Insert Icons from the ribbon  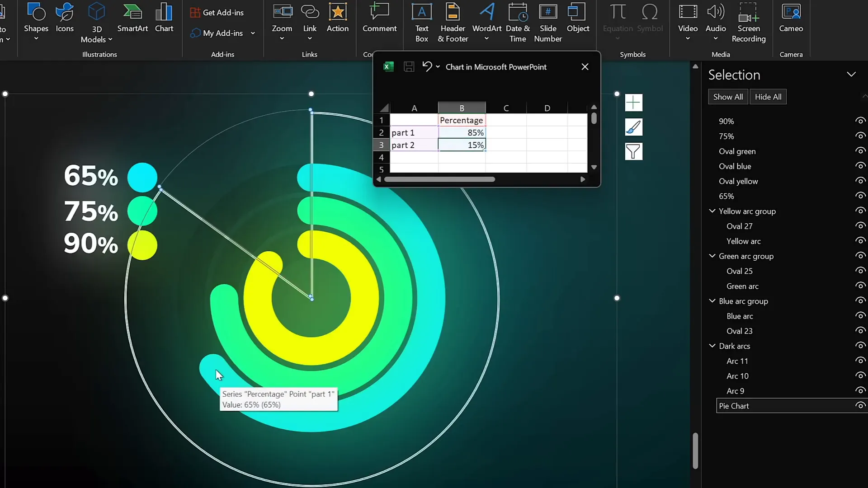coord(65,18)
